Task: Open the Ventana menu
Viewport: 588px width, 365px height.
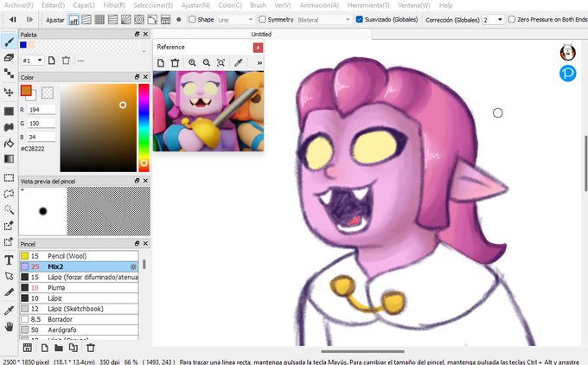Action: point(414,5)
